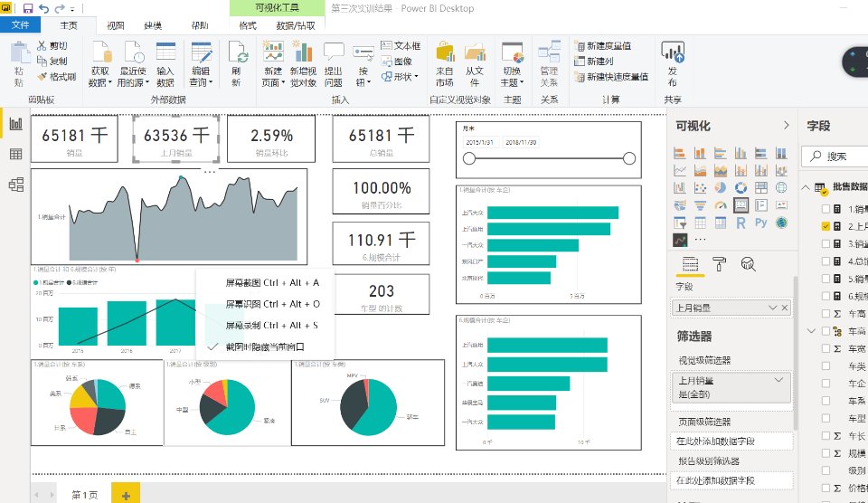The height and width of the screenshot is (503, 868).
Task: Open the Report view from left sidebar
Action: [x=15, y=124]
